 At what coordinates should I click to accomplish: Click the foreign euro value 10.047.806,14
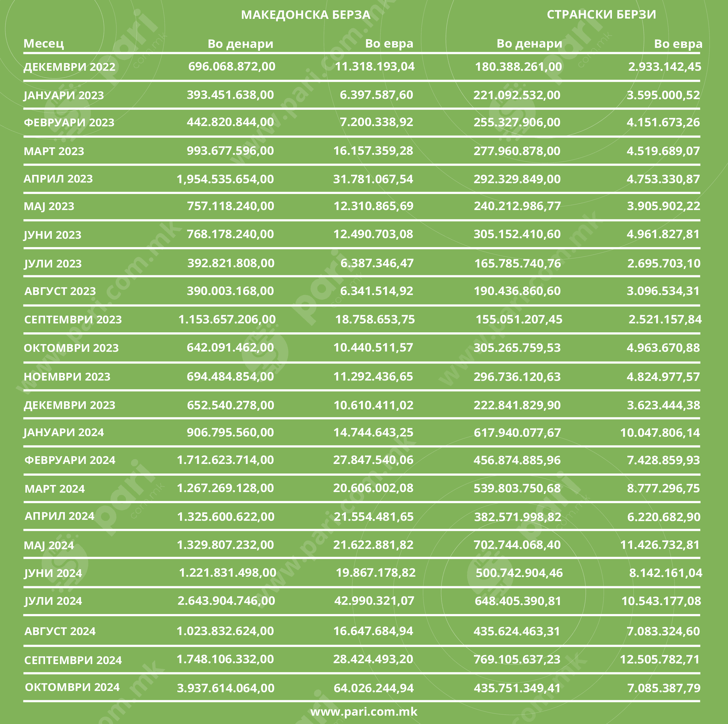pos(660,432)
